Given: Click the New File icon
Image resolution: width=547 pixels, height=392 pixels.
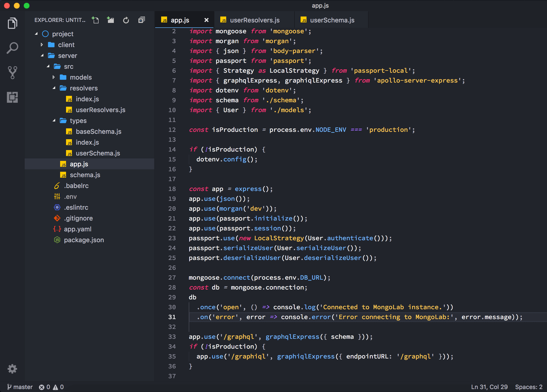Looking at the screenshot, I should tap(95, 20).
